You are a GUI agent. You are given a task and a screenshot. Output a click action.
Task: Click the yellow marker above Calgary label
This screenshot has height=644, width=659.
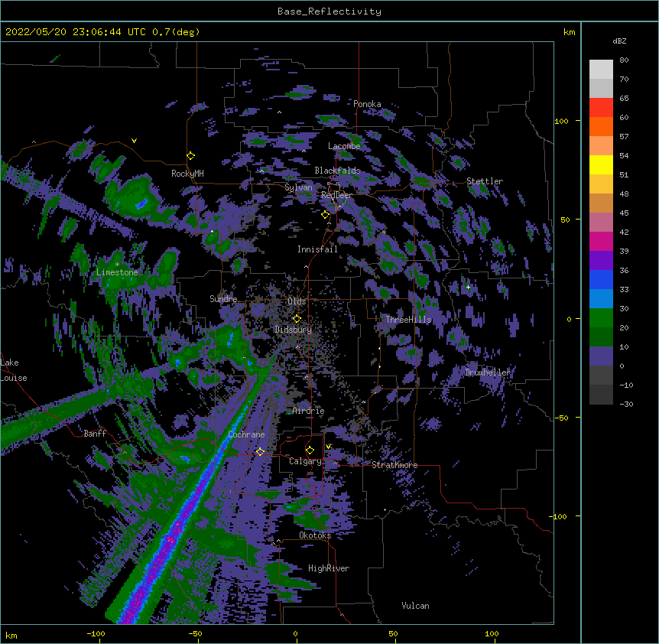point(310,450)
